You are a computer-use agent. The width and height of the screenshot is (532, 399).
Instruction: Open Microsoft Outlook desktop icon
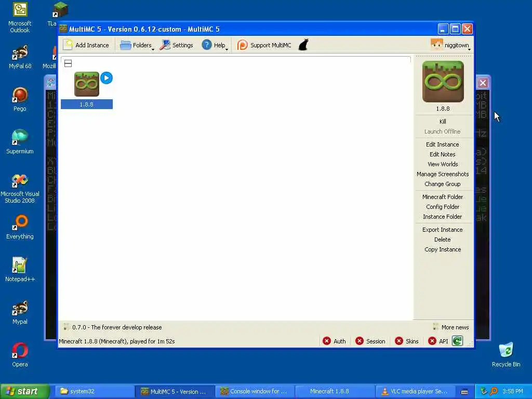(x=20, y=18)
